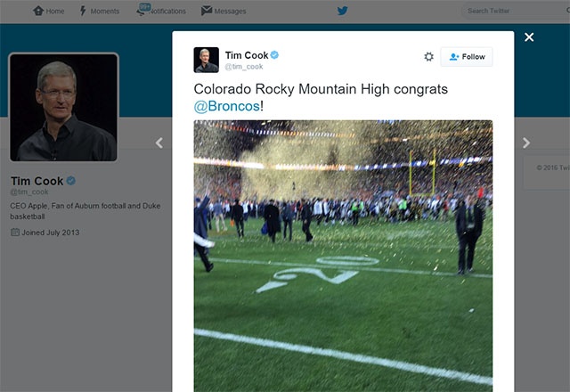Click the Tim Cook profile name heading
The image size is (570, 392).
[x=36, y=180]
